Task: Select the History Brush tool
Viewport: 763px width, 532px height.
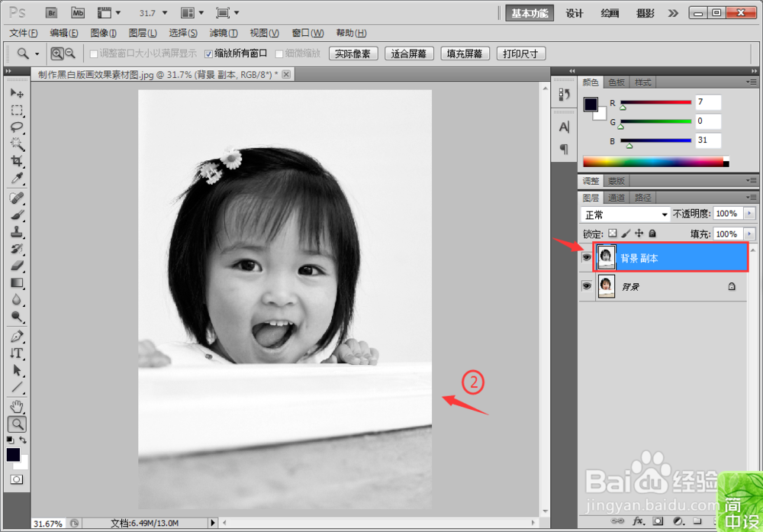Action: coord(17,249)
